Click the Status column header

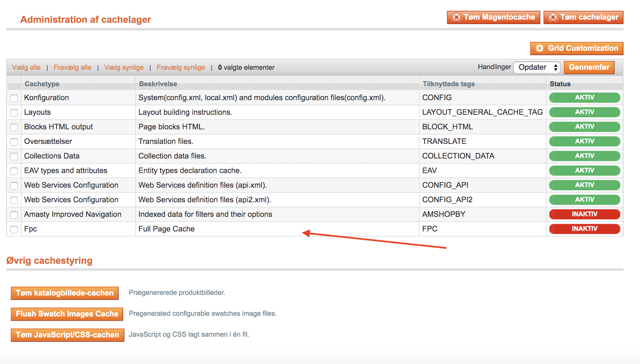pyautogui.click(x=560, y=84)
